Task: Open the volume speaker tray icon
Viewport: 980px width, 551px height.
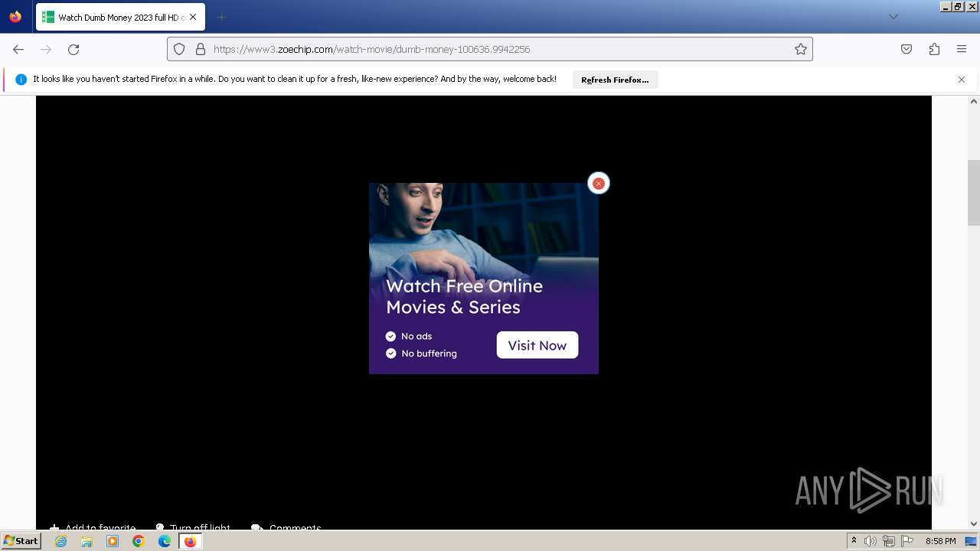Action: point(871,541)
